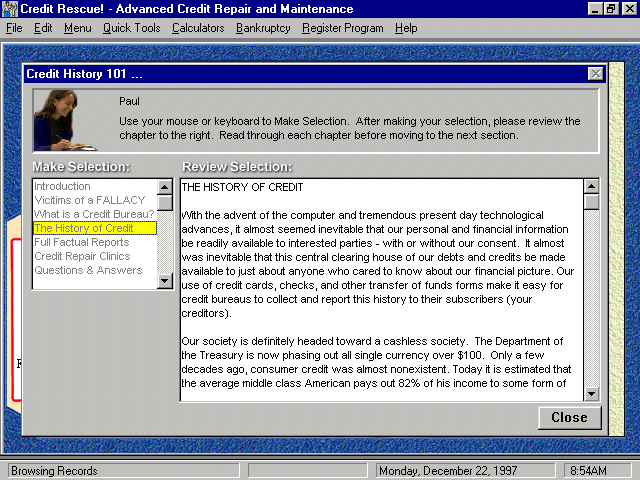Pick Credit Repair Clinics from selection list
The height and width of the screenshot is (480, 640).
(84, 256)
